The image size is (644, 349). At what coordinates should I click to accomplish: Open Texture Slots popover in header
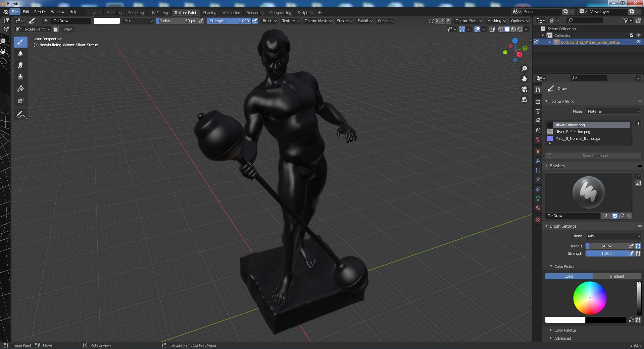(x=468, y=21)
